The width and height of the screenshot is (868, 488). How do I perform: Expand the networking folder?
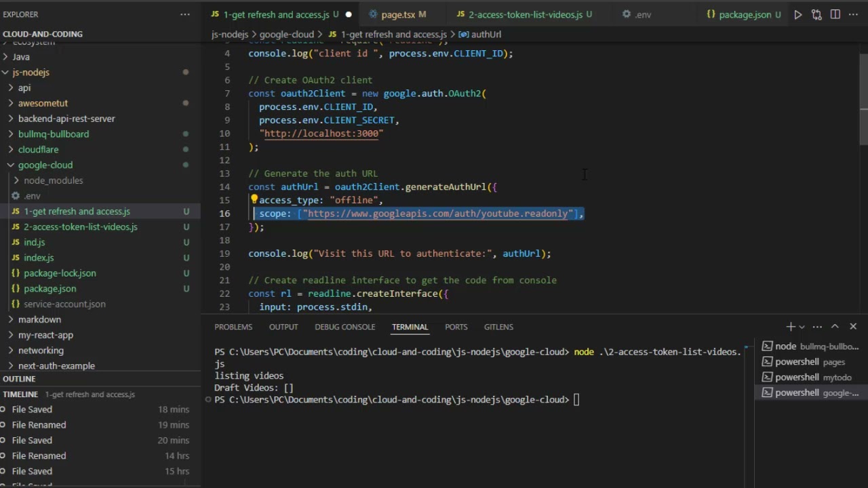[100, 350]
